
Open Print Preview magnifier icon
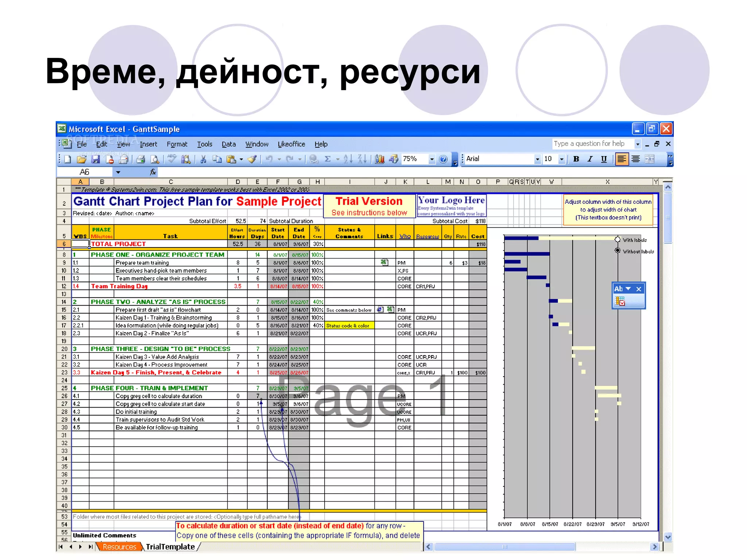click(155, 159)
